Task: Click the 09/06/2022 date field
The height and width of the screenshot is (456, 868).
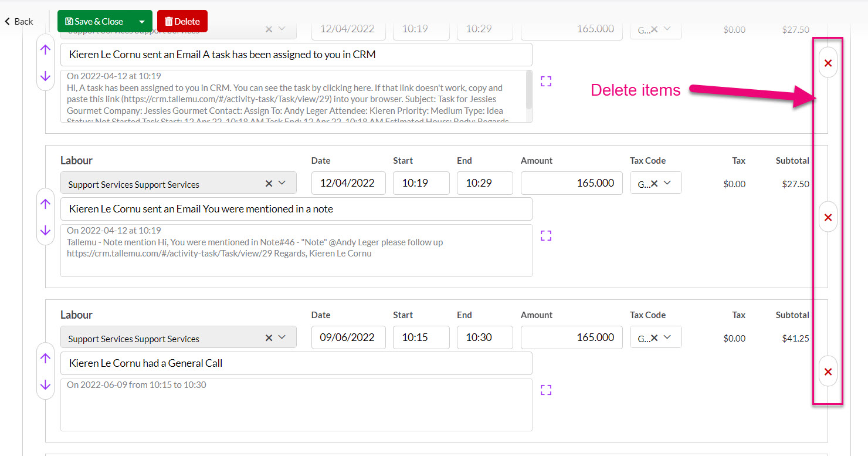Action: (348, 337)
